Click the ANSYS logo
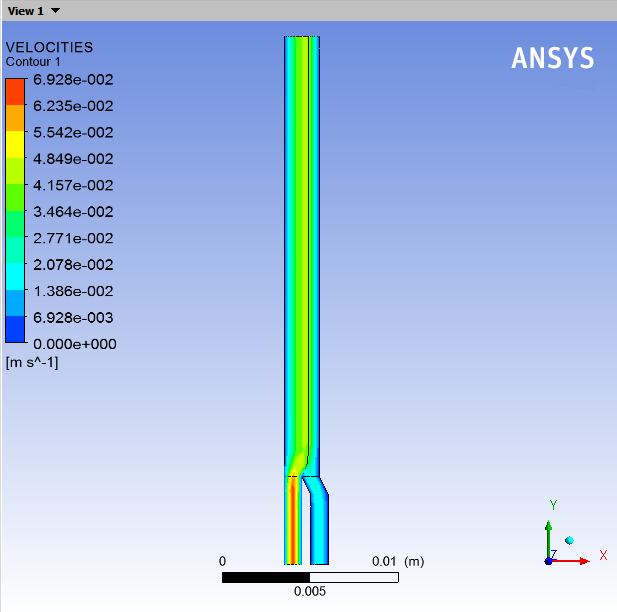 [552, 58]
